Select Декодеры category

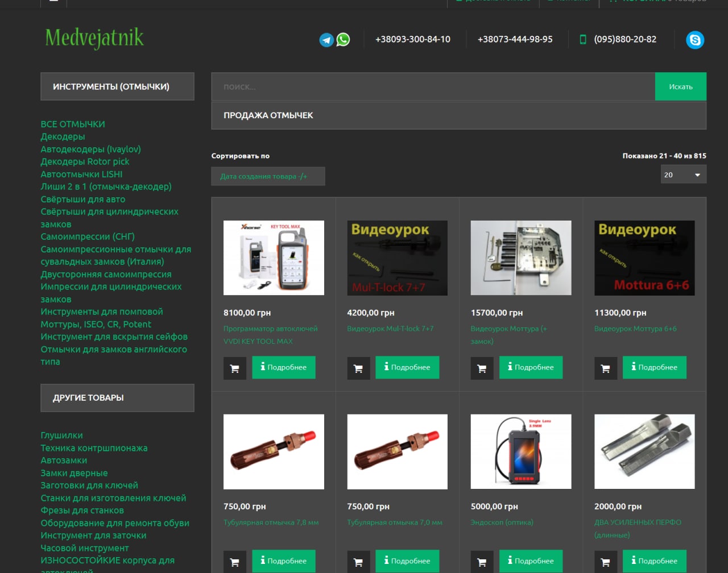tap(63, 136)
